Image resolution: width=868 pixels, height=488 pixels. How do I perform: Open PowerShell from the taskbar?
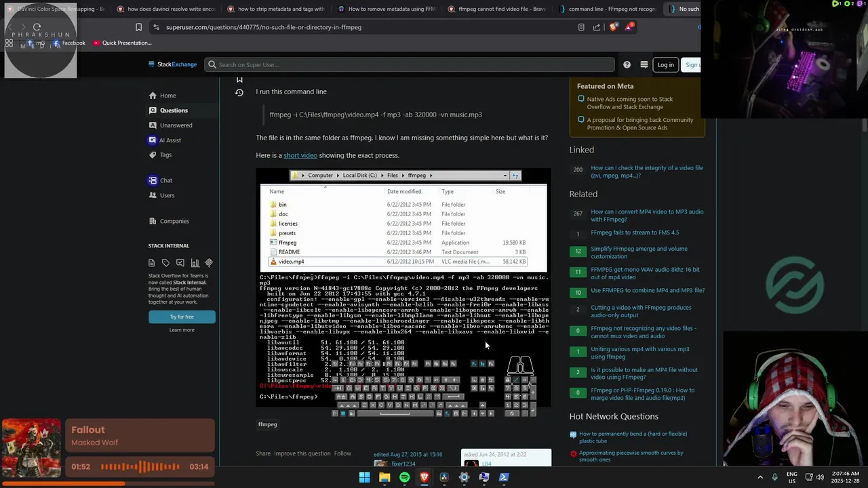point(504,477)
